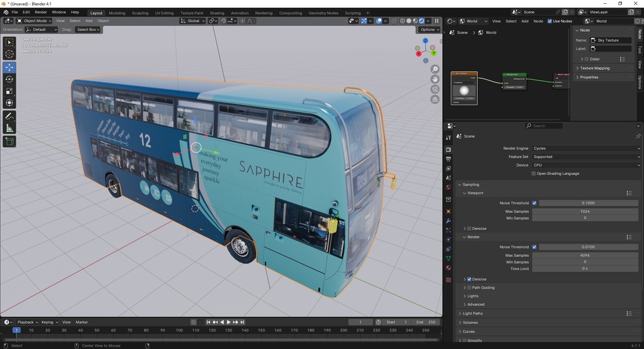Activate the 3D Cursor tool

pyautogui.click(x=9, y=54)
